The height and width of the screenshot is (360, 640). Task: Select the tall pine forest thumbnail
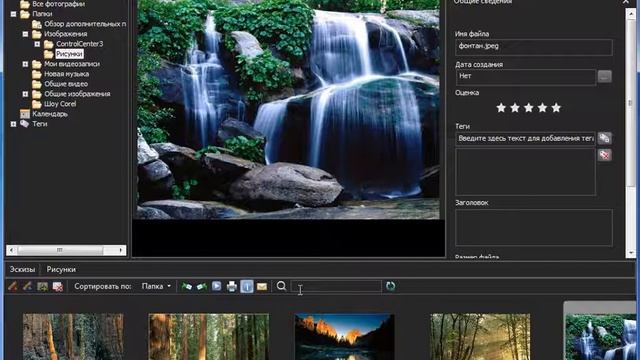click(x=209, y=337)
